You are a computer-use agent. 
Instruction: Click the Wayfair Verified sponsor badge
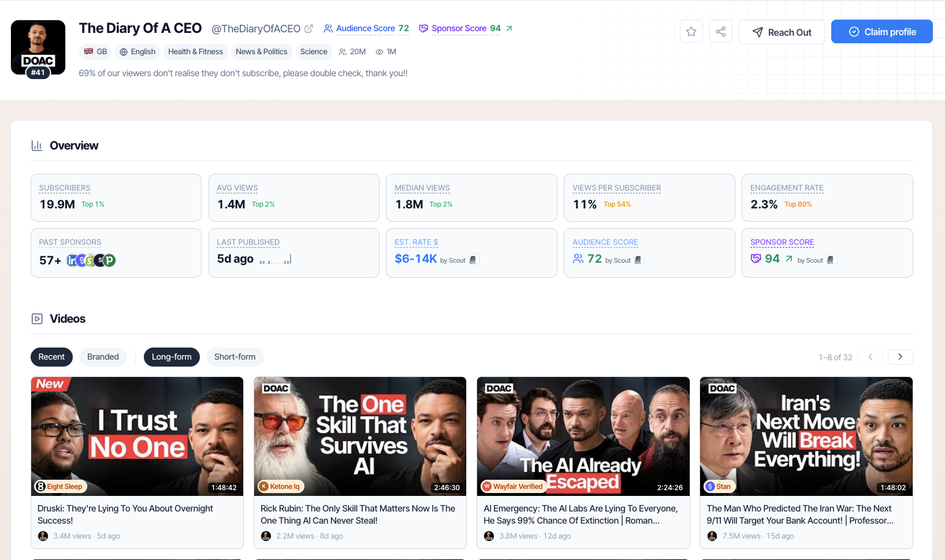point(514,487)
